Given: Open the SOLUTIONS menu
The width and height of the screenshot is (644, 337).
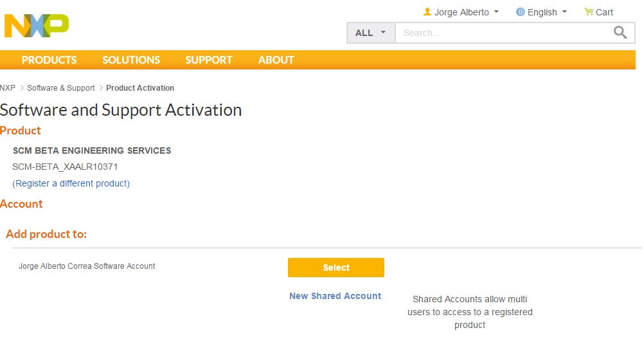Looking at the screenshot, I should click(131, 60).
